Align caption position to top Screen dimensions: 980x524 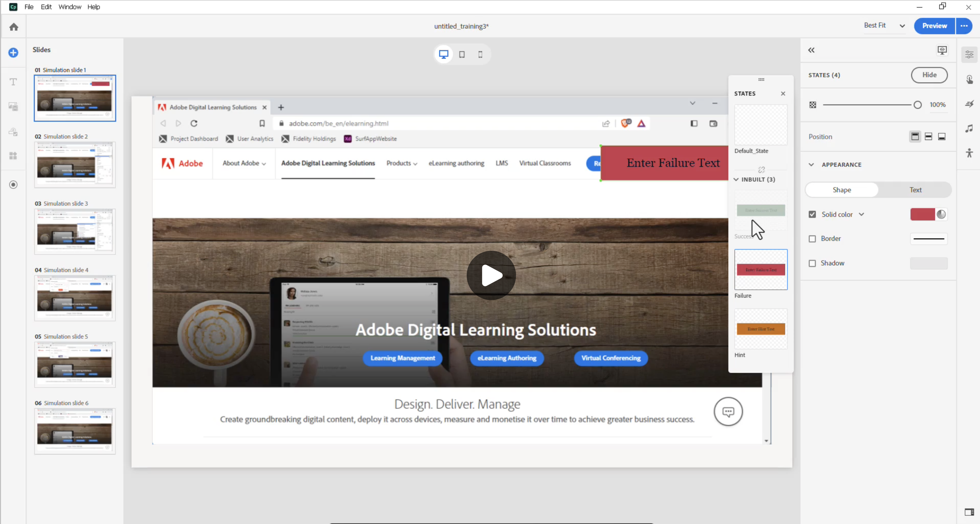(x=915, y=136)
